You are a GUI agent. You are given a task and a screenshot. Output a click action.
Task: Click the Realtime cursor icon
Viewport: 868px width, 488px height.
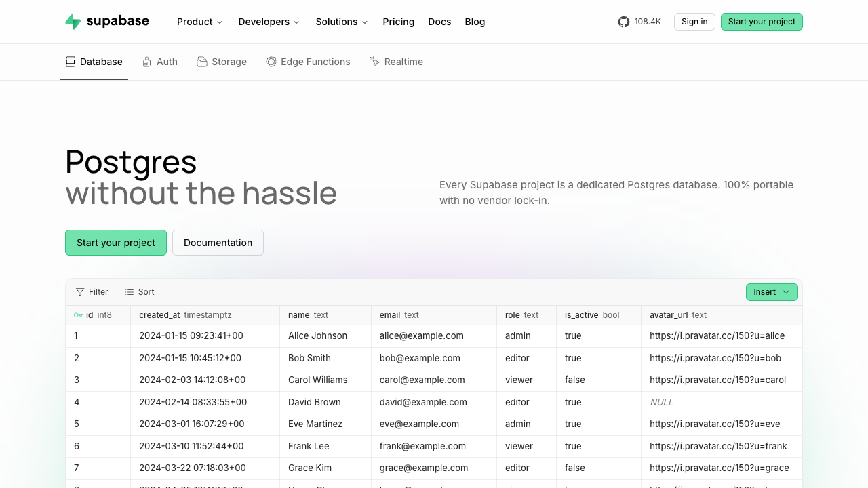pyautogui.click(x=374, y=62)
